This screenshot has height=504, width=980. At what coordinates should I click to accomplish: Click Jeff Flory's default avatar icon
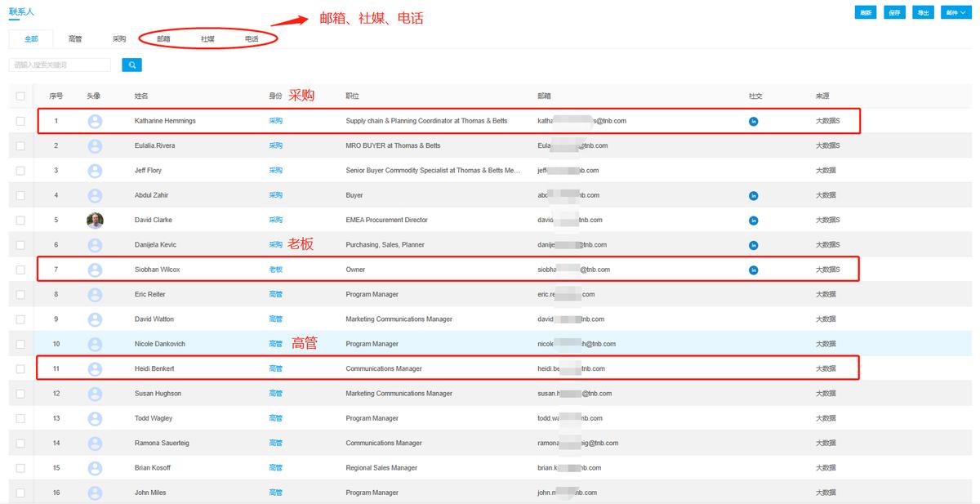(95, 170)
